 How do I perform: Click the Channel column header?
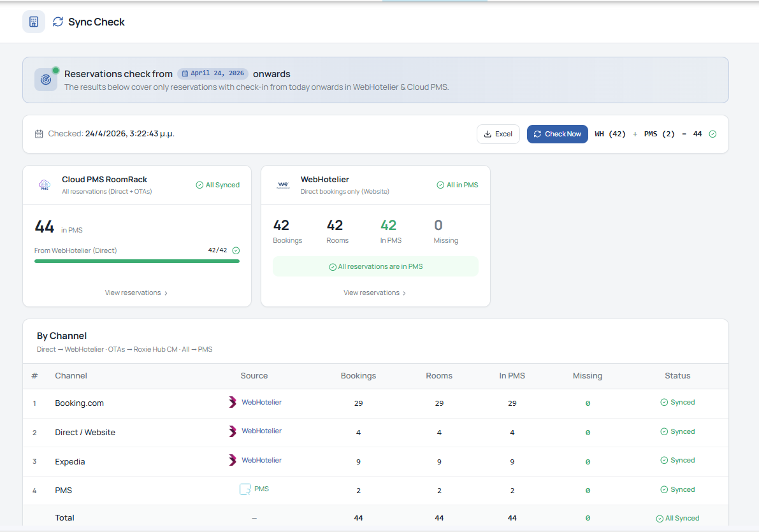(71, 376)
